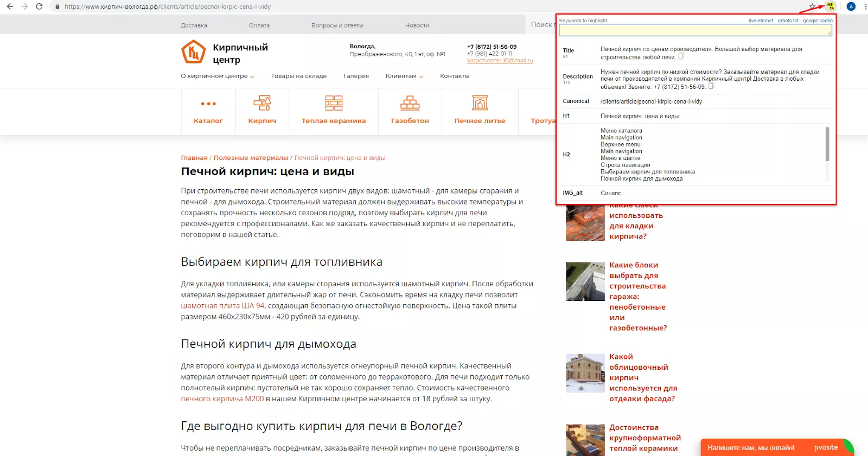Open the Теплая керамика category icon
This screenshot has height=456, width=868.
(x=334, y=103)
